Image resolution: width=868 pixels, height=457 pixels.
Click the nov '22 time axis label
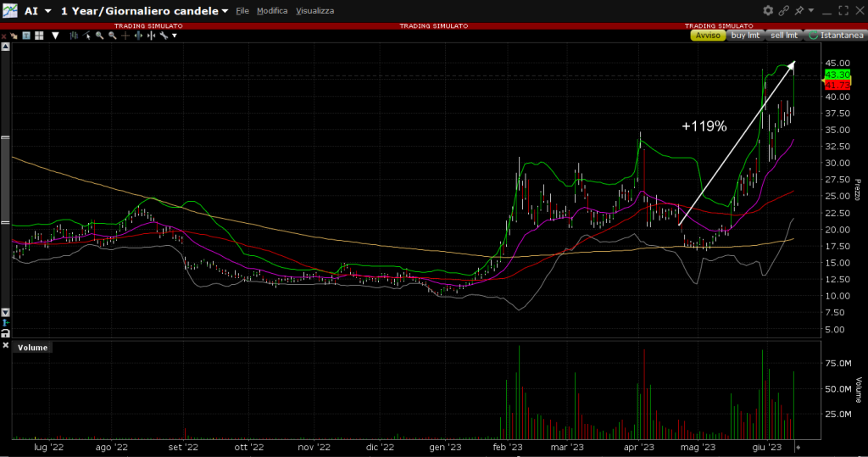[x=314, y=447]
